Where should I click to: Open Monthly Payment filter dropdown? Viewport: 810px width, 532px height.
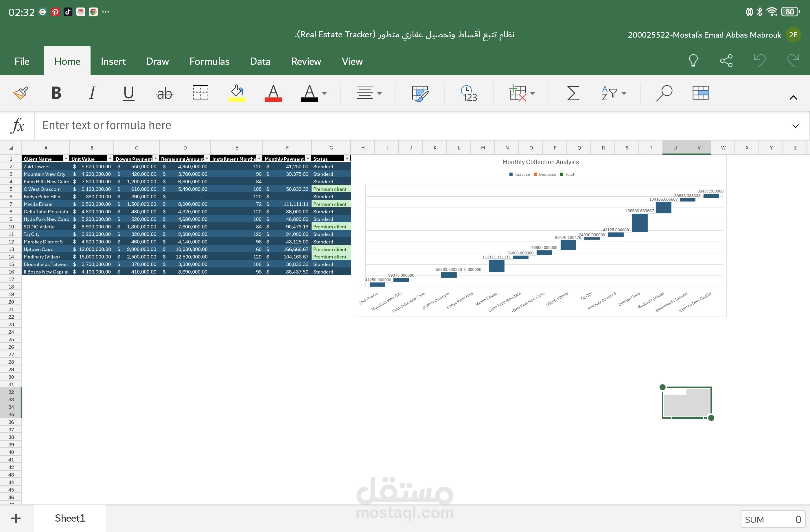pos(308,158)
